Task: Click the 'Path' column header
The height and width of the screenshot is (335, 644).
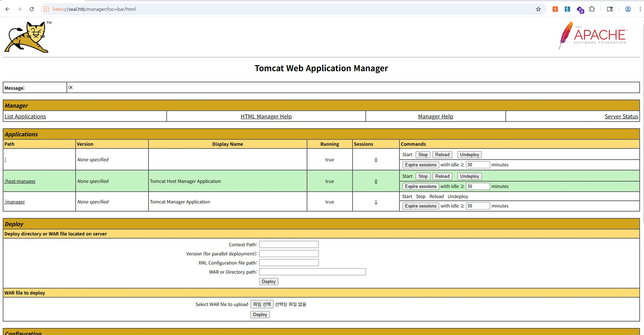Action: (x=9, y=144)
